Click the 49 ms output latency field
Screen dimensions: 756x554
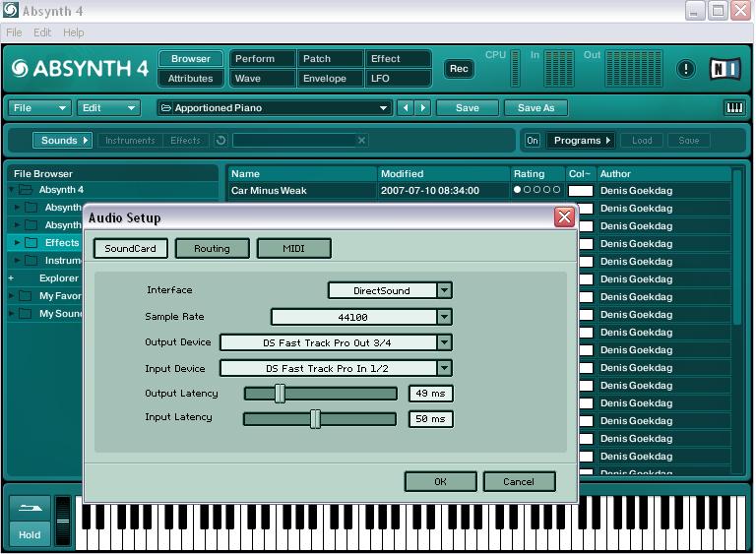tap(430, 394)
